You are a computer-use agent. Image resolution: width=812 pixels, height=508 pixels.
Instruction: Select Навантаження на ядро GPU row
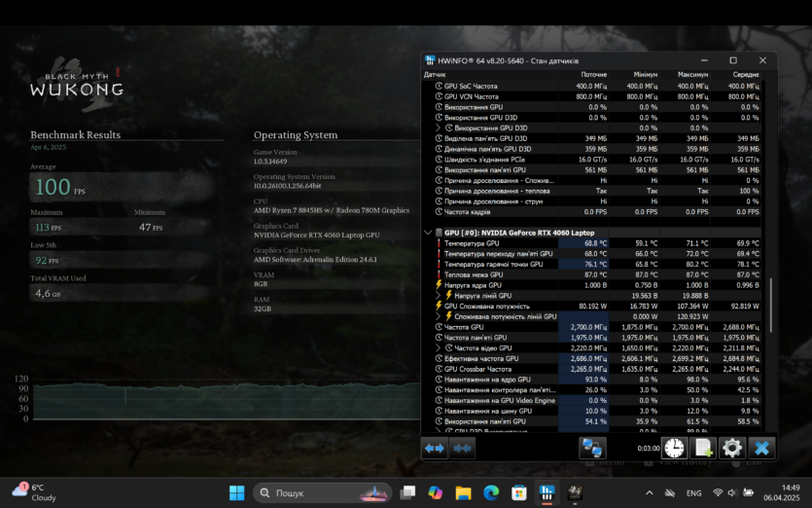(x=591, y=380)
